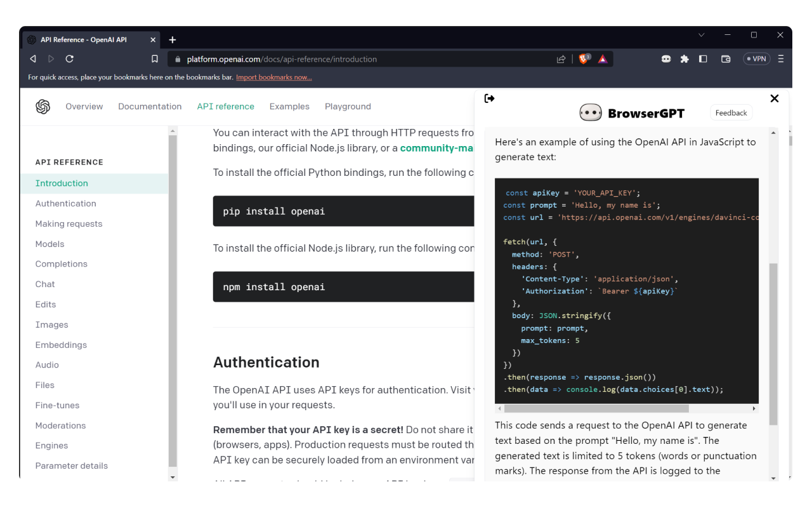812x508 pixels.
Task: Click the API REFERENCE sidebar heading
Action: 69,163
